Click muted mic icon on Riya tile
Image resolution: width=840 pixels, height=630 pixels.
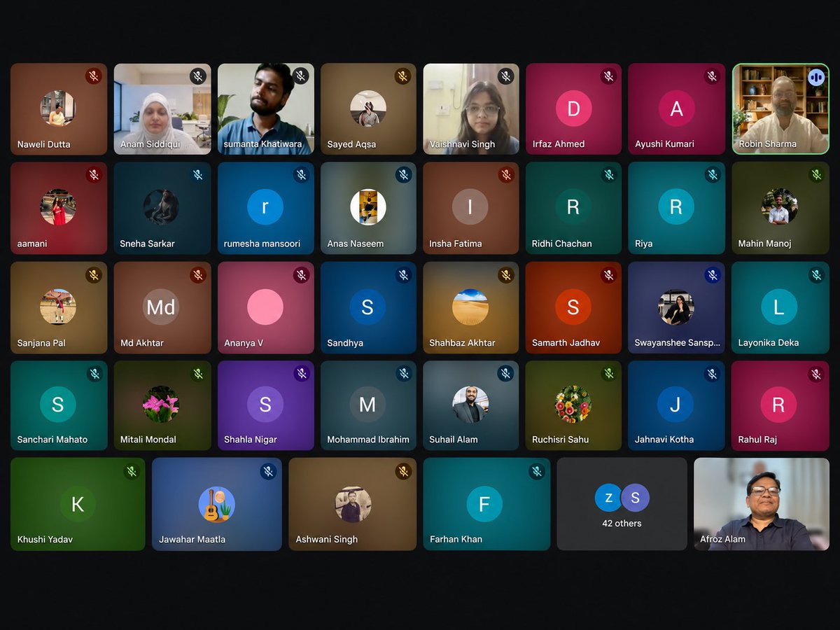713,175
